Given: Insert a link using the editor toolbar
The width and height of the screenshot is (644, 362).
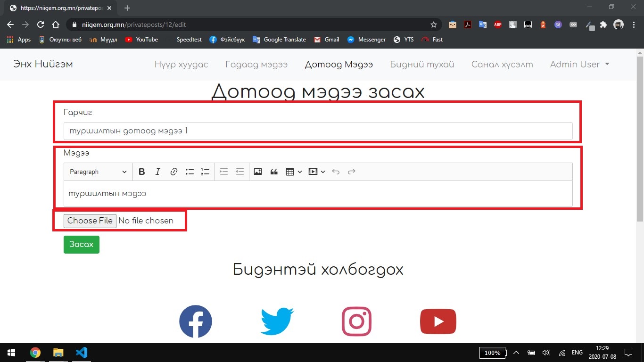Looking at the screenshot, I should 173,172.
